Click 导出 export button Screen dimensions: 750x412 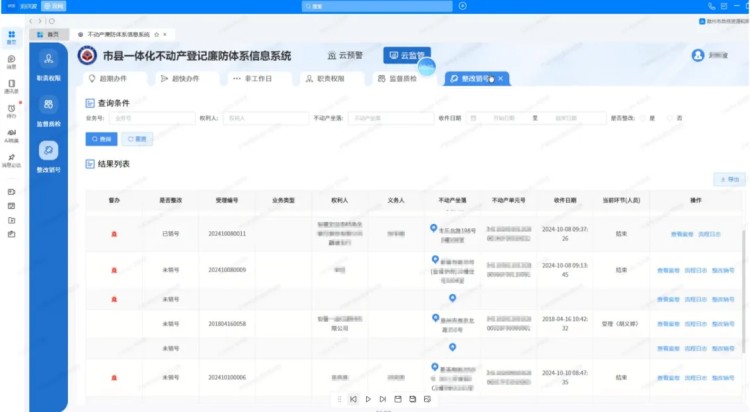coord(728,179)
